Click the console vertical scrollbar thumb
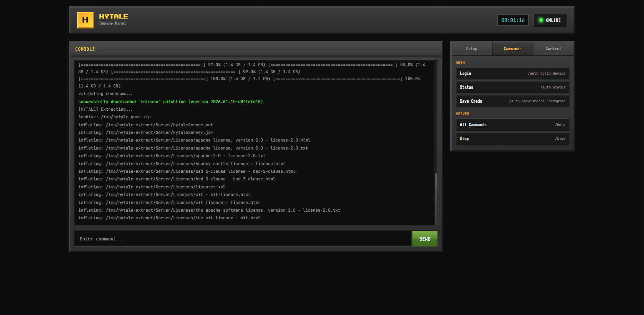 435,198
